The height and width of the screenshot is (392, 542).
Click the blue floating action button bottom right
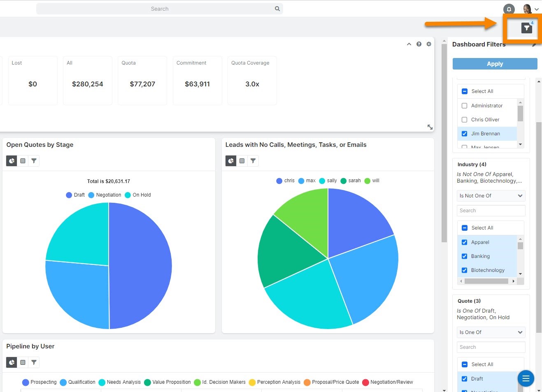tap(526, 378)
